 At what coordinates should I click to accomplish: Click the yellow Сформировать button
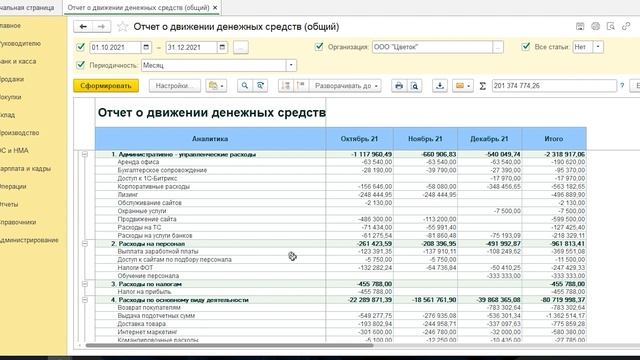(x=106, y=86)
